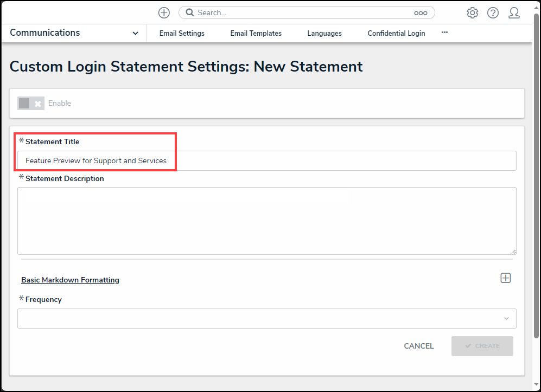Select the Confidential Login tab
This screenshot has height=392, width=541.
[x=396, y=34]
